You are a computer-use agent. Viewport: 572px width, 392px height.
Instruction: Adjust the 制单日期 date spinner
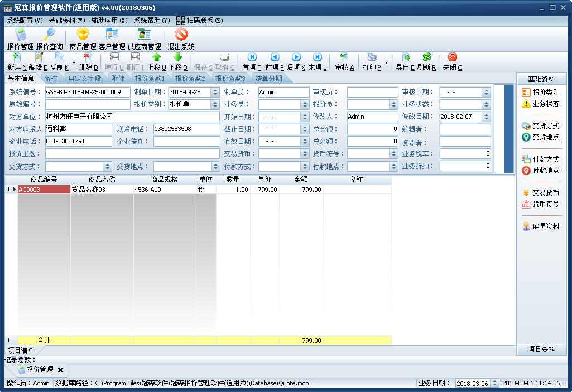pos(215,92)
